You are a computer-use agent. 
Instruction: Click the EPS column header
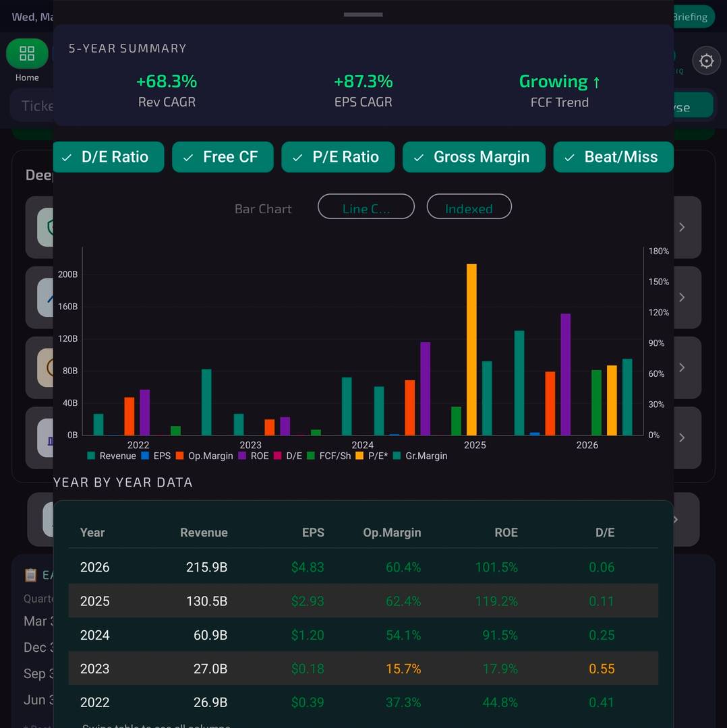pyautogui.click(x=313, y=533)
